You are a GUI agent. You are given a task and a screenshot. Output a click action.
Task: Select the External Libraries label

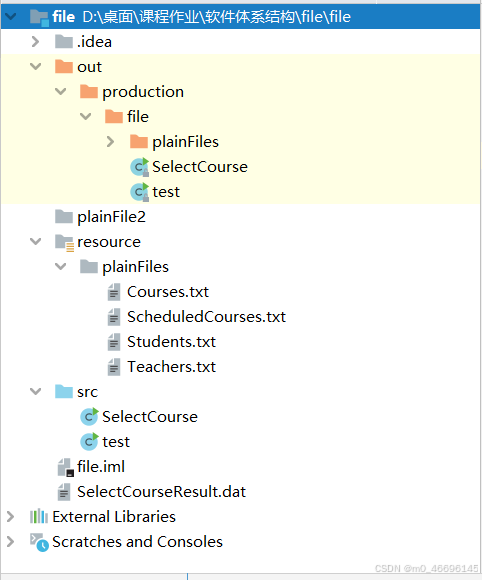coord(114,517)
